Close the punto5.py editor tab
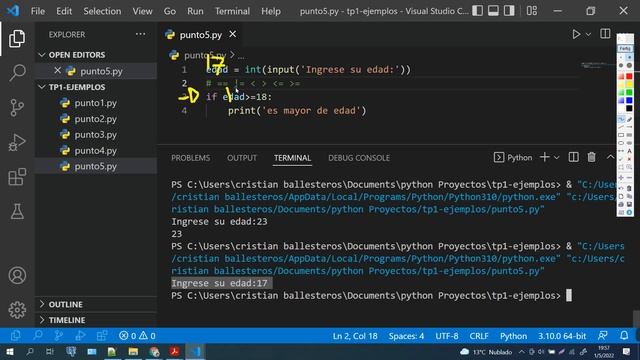The image size is (640, 360). 232,34
